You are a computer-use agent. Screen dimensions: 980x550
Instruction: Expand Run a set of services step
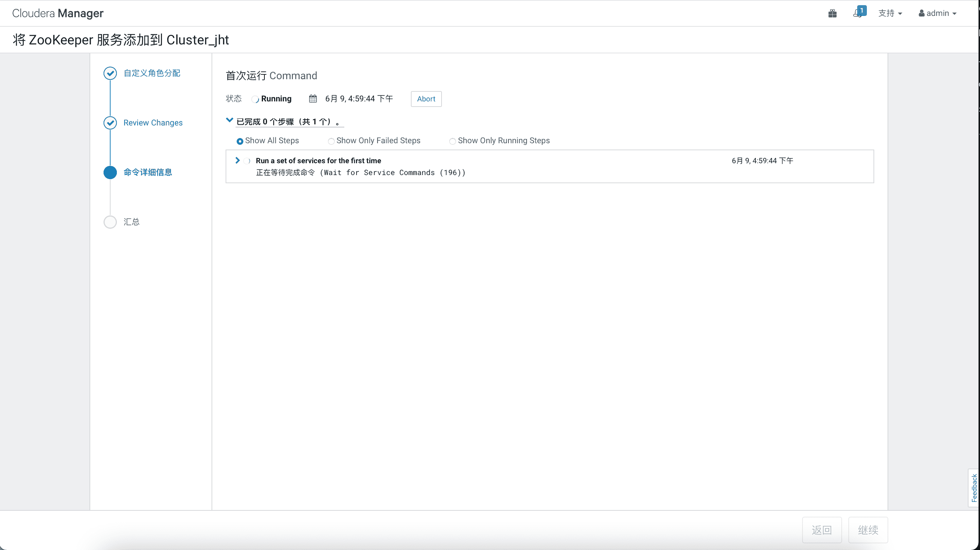click(237, 160)
